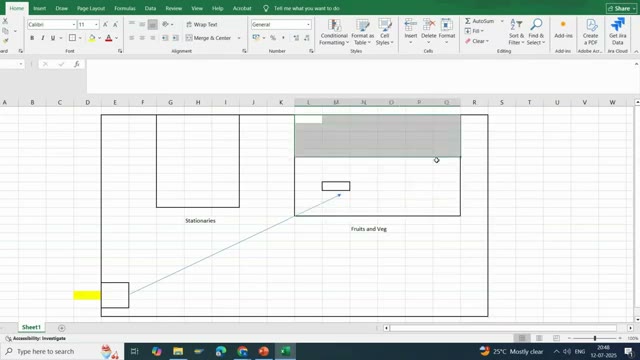Click Decrease Decimal icon
This screenshot has height=360, width=640.
point(307,38)
